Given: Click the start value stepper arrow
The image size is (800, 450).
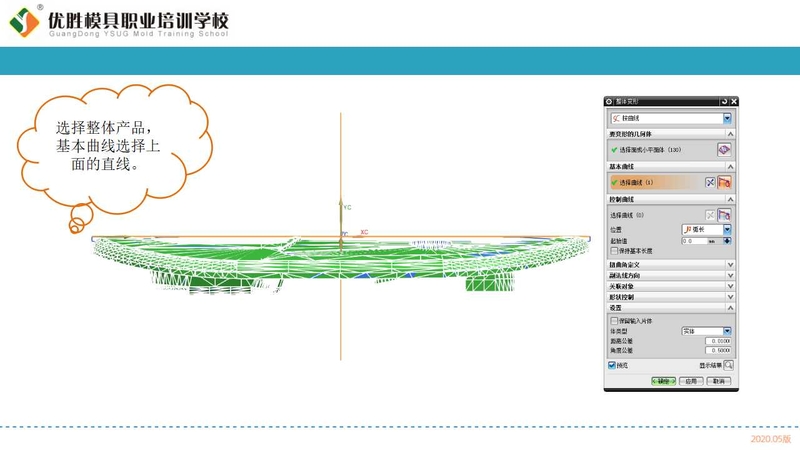Looking at the screenshot, I should 727,240.
